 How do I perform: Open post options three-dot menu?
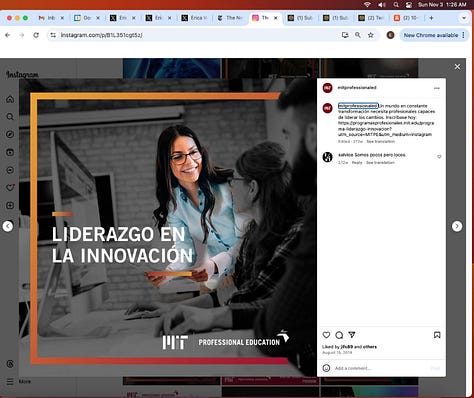click(x=437, y=88)
